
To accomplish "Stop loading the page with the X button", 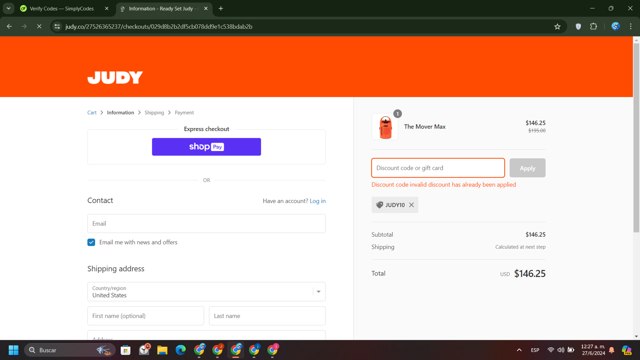I will [39, 27].
